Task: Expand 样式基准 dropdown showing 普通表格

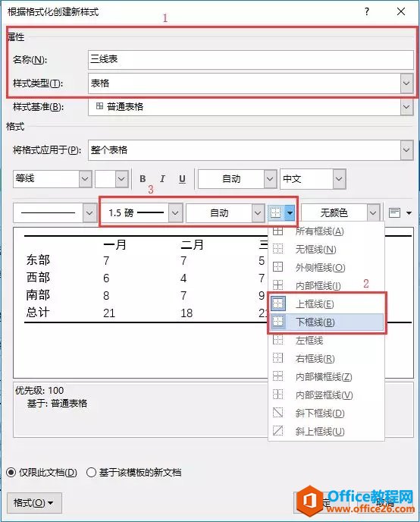Action: (406, 107)
